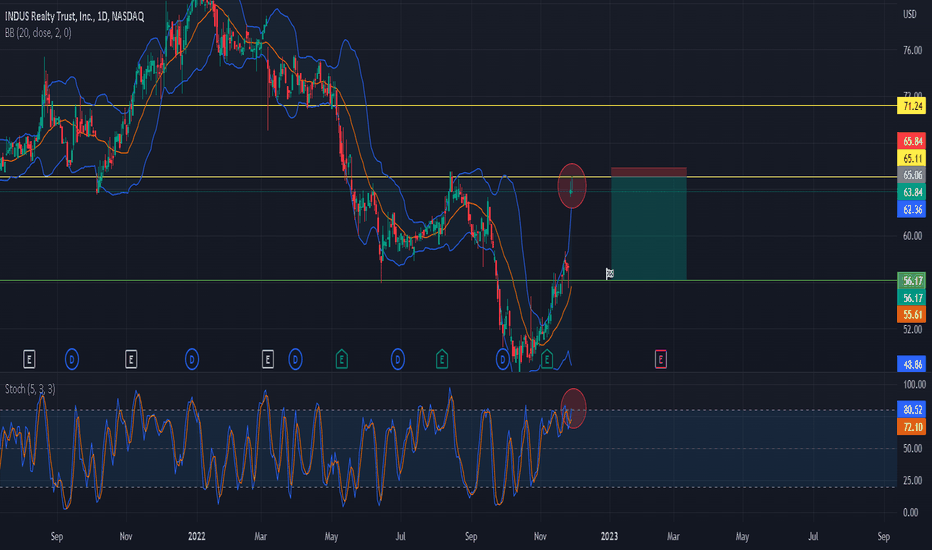This screenshot has width=932, height=550.
Task: Click the green earnings E marker above May 2022
Action: [x=341, y=359]
